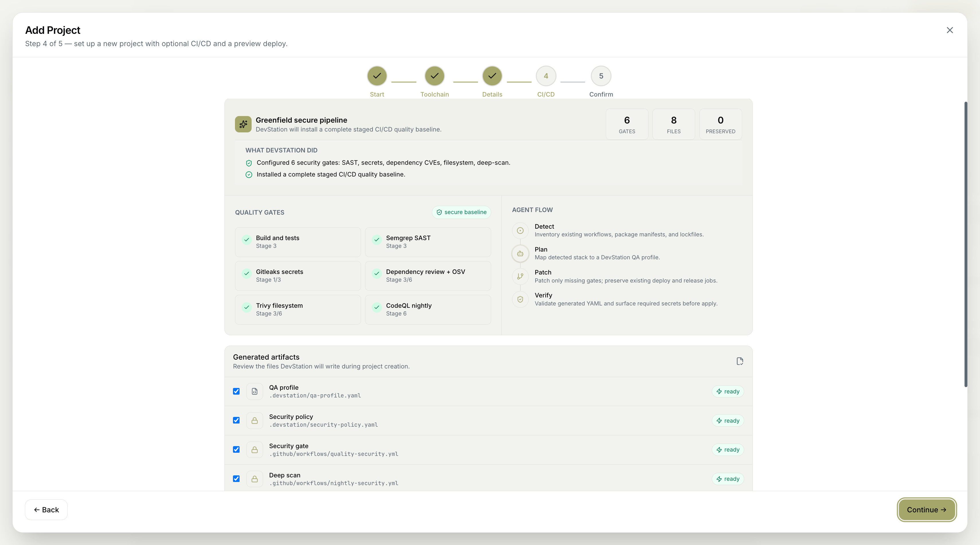This screenshot has height=545, width=980.
Task: Click the check-circle icon beside Installed a complete baseline
Action: (x=249, y=175)
